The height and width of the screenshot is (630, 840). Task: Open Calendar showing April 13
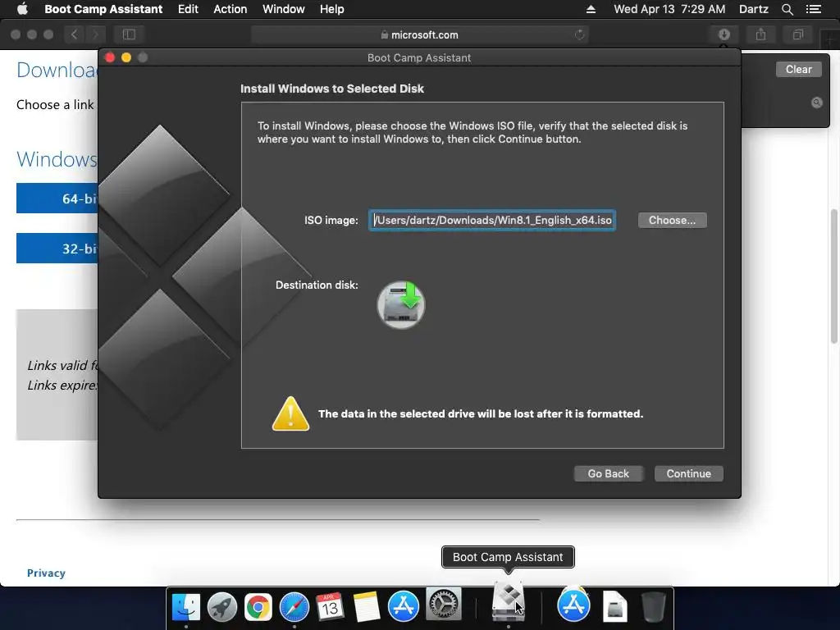point(330,607)
